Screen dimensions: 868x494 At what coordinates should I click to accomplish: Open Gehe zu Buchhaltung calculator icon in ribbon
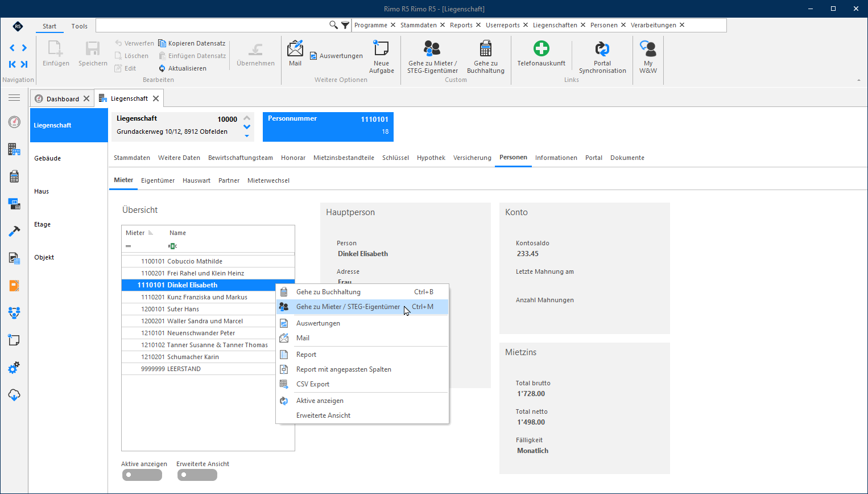[486, 48]
